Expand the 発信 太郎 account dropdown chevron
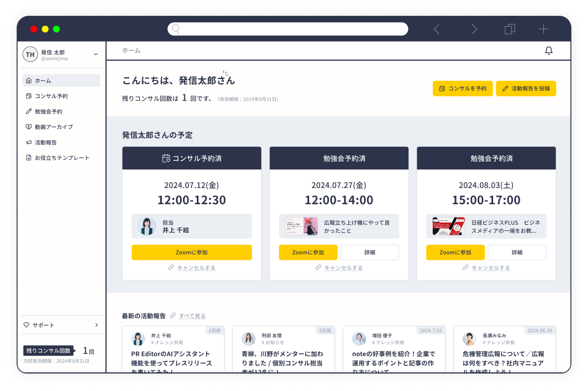Screen dimensions: 588x391 click(x=96, y=54)
